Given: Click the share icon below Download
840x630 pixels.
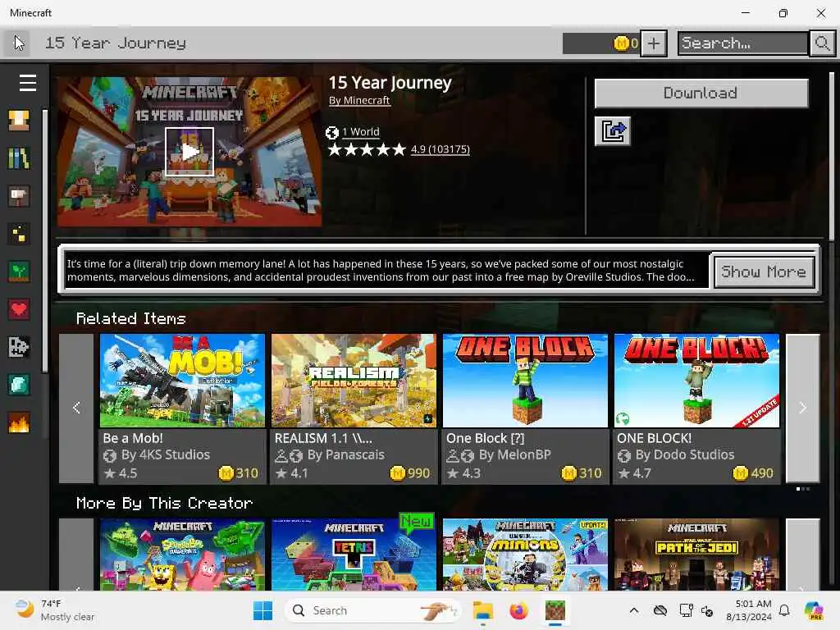Looking at the screenshot, I should [612, 131].
